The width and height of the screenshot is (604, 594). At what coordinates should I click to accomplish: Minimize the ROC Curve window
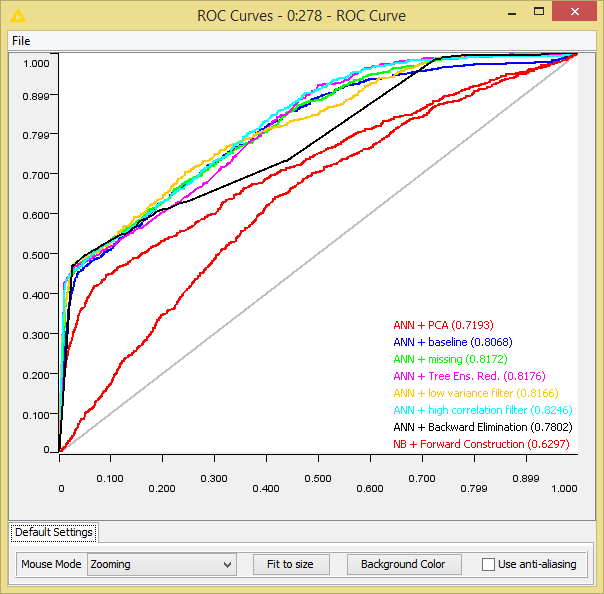[x=512, y=13]
